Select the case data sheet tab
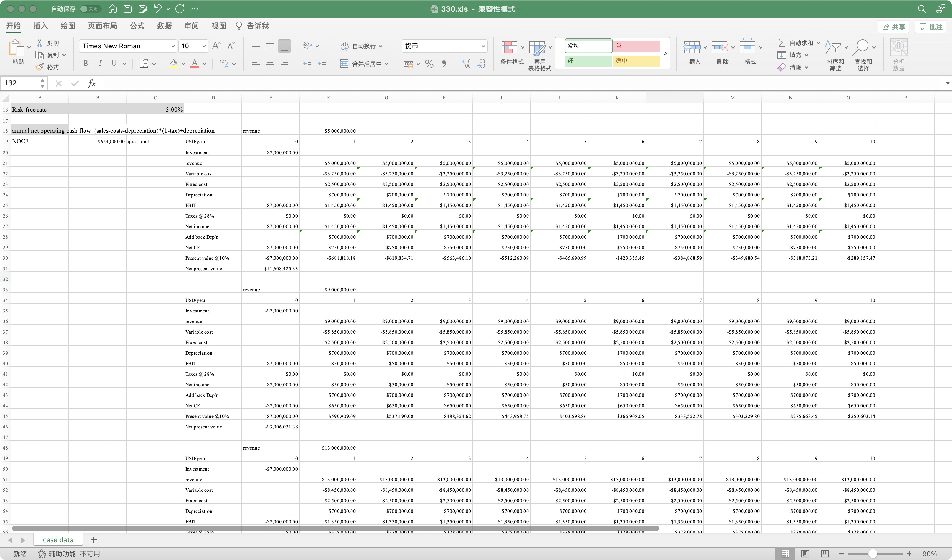Image resolution: width=952 pixels, height=560 pixels. point(58,540)
